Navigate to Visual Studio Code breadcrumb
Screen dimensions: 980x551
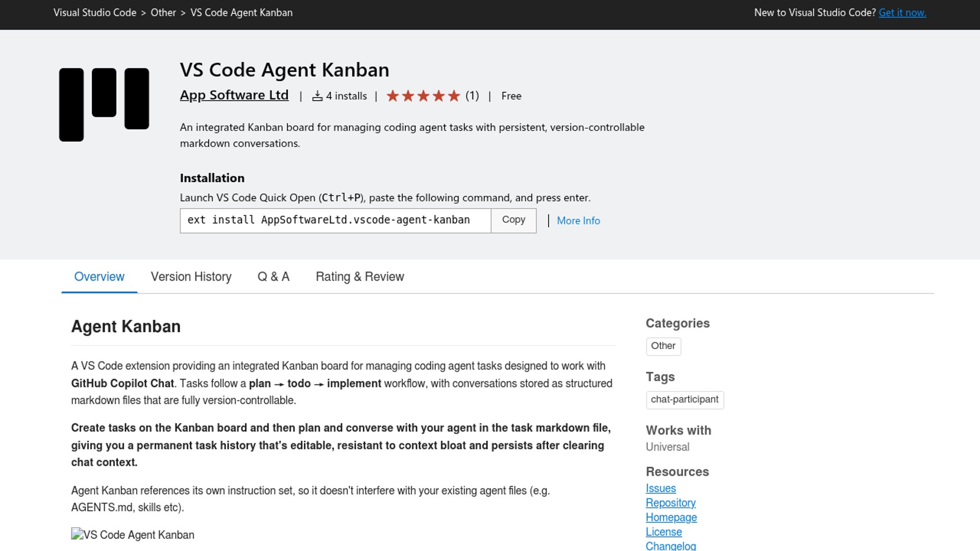95,13
